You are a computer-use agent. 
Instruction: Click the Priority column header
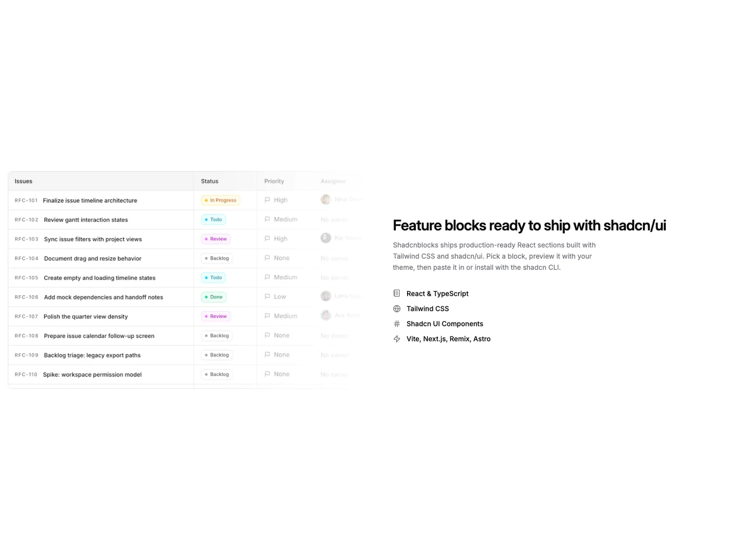tap(274, 181)
